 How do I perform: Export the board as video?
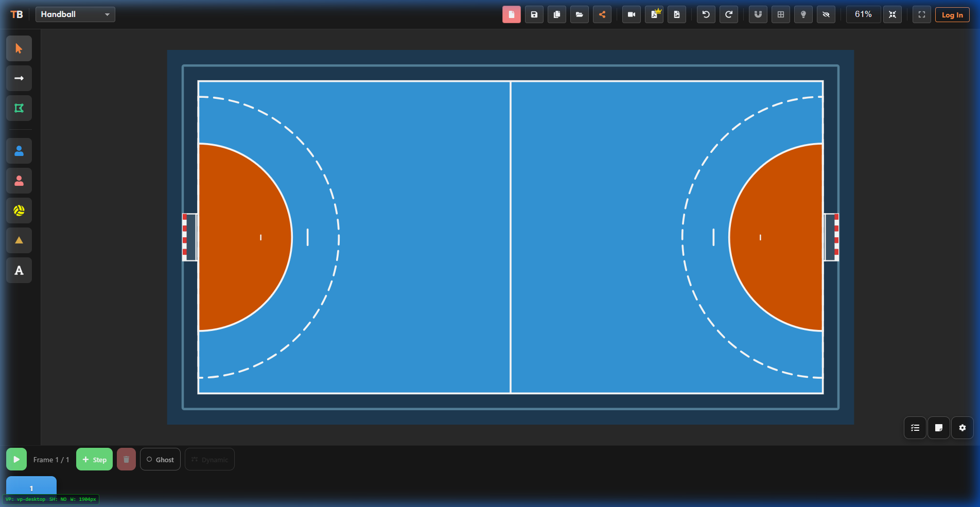631,14
